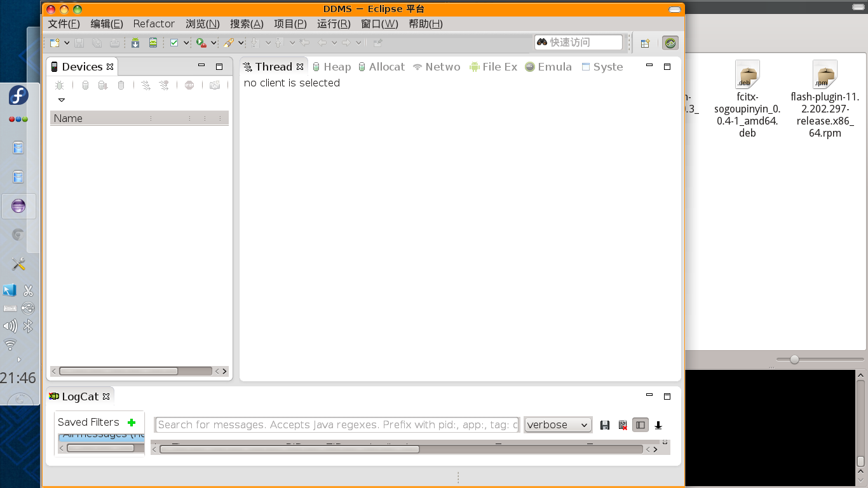Image resolution: width=868 pixels, height=488 pixels.
Task: Switch to the Allocation Tracker tab
Action: pyautogui.click(x=381, y=67)
